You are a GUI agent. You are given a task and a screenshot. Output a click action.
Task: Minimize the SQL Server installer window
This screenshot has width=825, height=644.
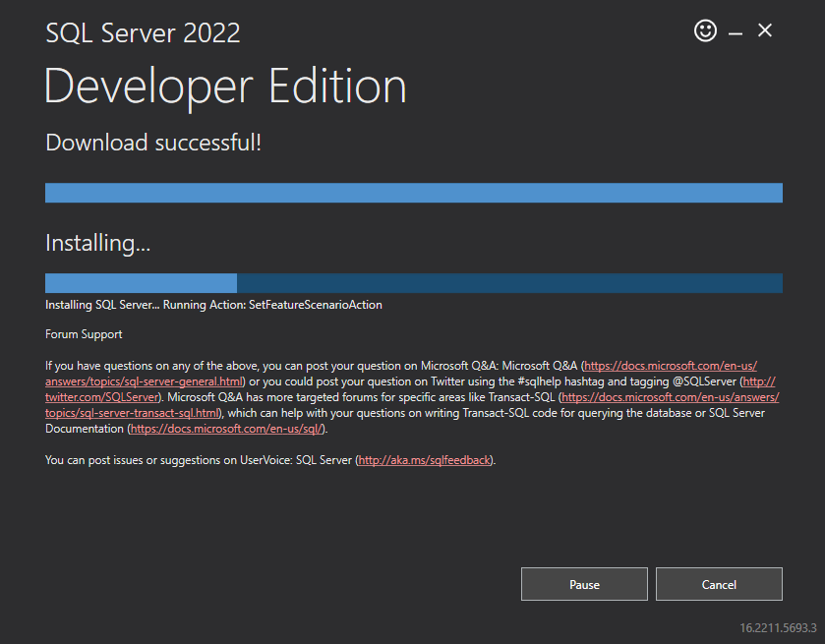coord(736,32)
